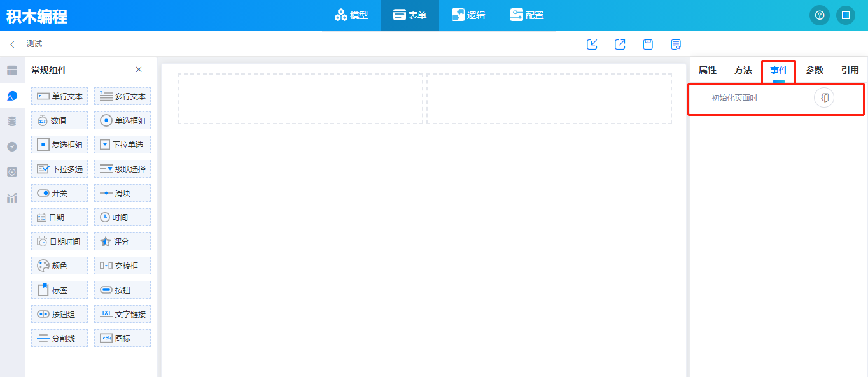Close the 常规组件 panel
The image size is (868, 377).
click(x=139, y=69)
